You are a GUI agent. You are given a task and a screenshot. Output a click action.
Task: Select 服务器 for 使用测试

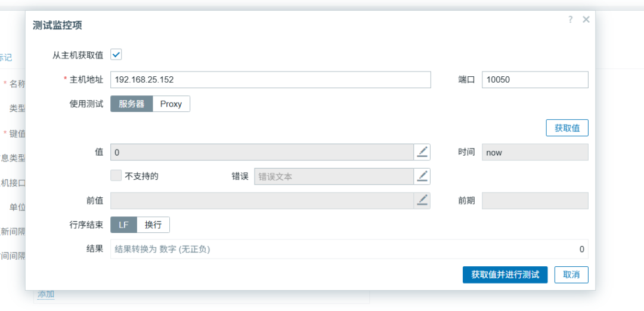coord(131,104)
